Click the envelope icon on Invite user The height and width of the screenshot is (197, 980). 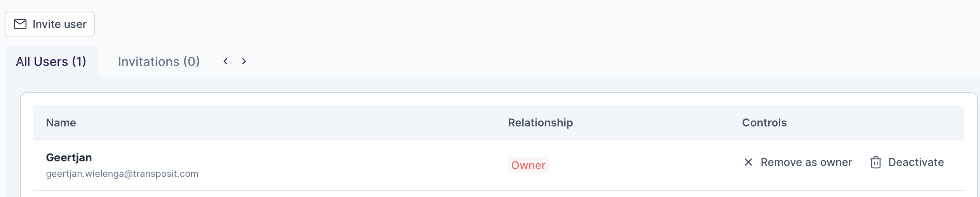click(x=20, y=24)
